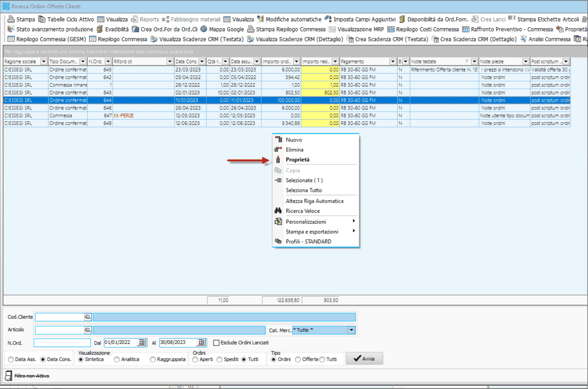Choose Elimina from context menu
The height and width of the screenshot is (389, 588).
tap(316, 150)
